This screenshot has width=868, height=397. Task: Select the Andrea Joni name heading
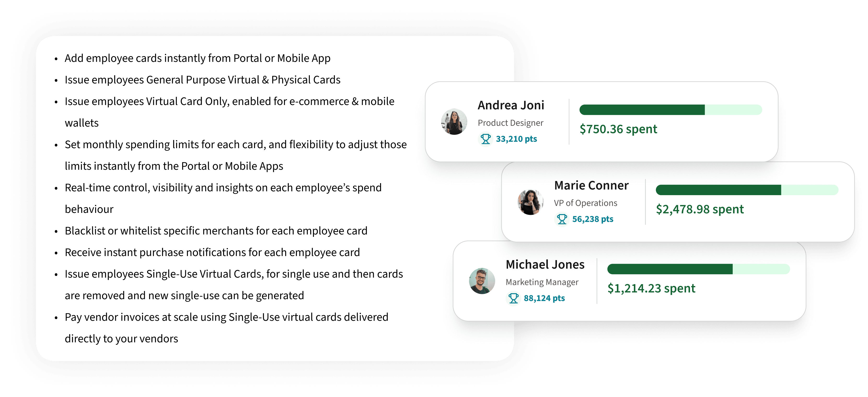click(511, 105)
